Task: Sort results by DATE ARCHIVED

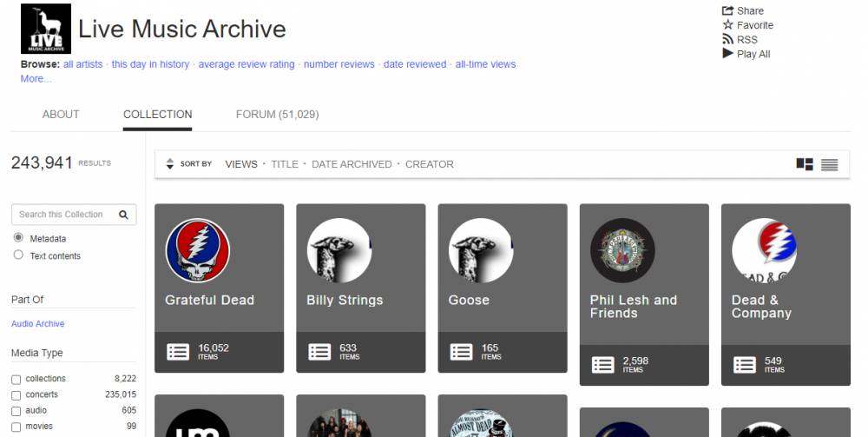Action: point(352,164)
